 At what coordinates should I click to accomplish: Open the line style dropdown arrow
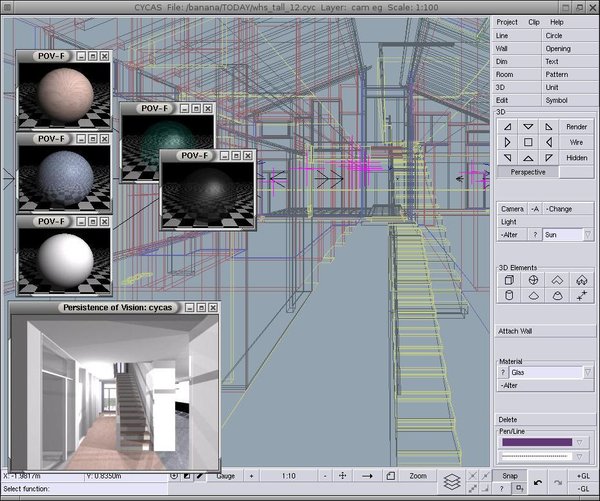pyautogui.click(x=581, y=455)
